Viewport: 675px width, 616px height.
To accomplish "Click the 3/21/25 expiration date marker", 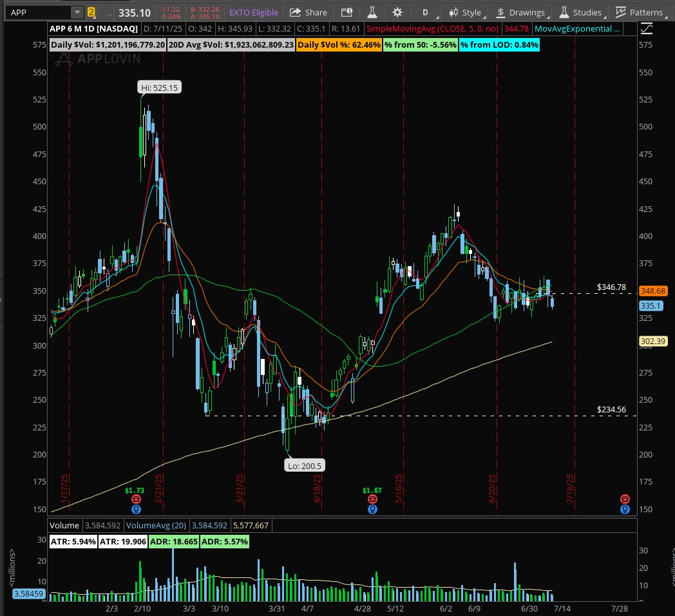I will tap(240, 488).
